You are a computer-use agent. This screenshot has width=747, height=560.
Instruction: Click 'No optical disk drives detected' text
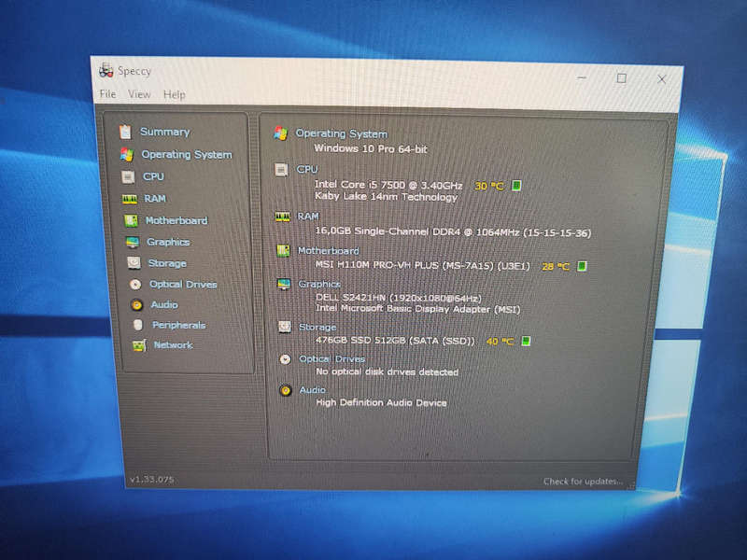[388, 371]
